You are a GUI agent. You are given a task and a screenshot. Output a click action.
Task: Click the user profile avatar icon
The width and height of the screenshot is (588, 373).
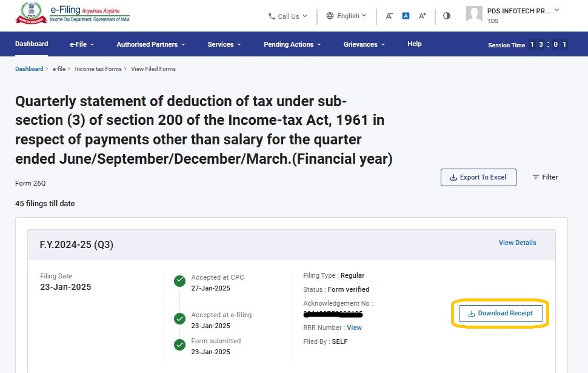click(x=474, y=15)
